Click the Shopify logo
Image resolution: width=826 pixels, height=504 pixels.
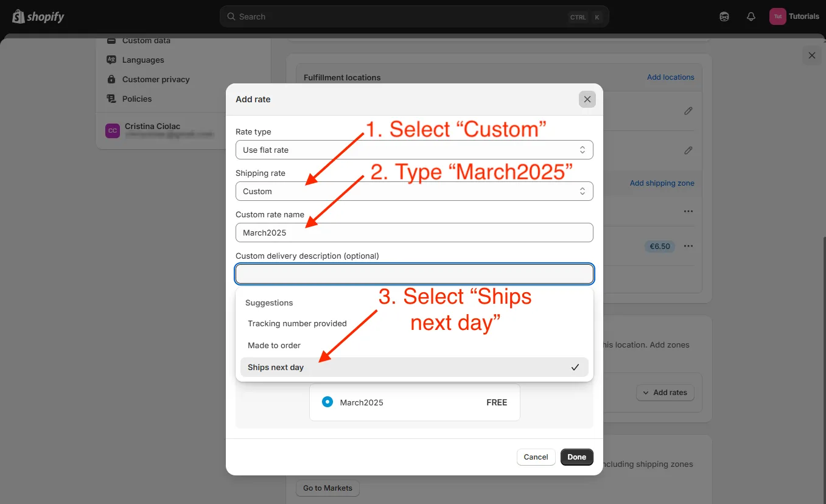(38, 16)
